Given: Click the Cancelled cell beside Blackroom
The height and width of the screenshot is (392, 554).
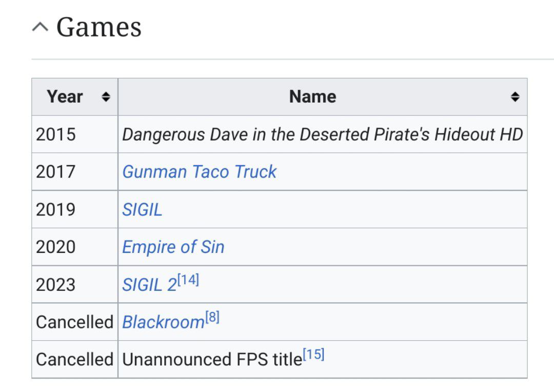Looking at the screenshot, I should point(75,322).
